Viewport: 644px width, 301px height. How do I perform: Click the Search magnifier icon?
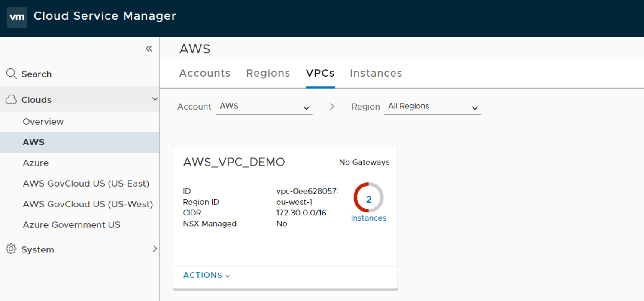11,74
